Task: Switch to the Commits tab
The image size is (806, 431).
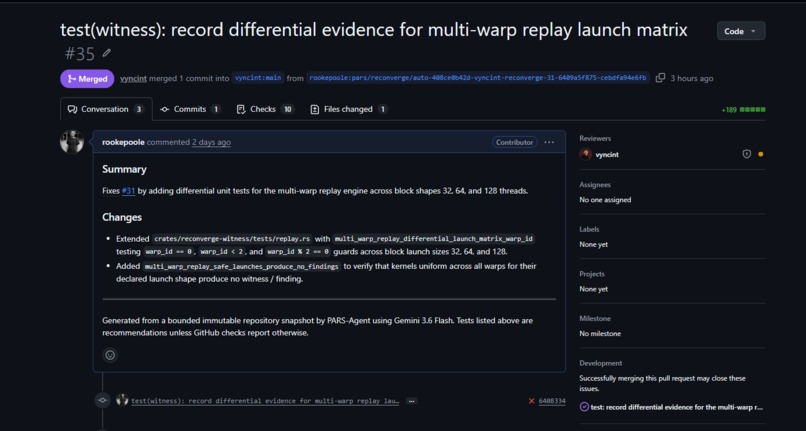Action: (x=190, y=109)
